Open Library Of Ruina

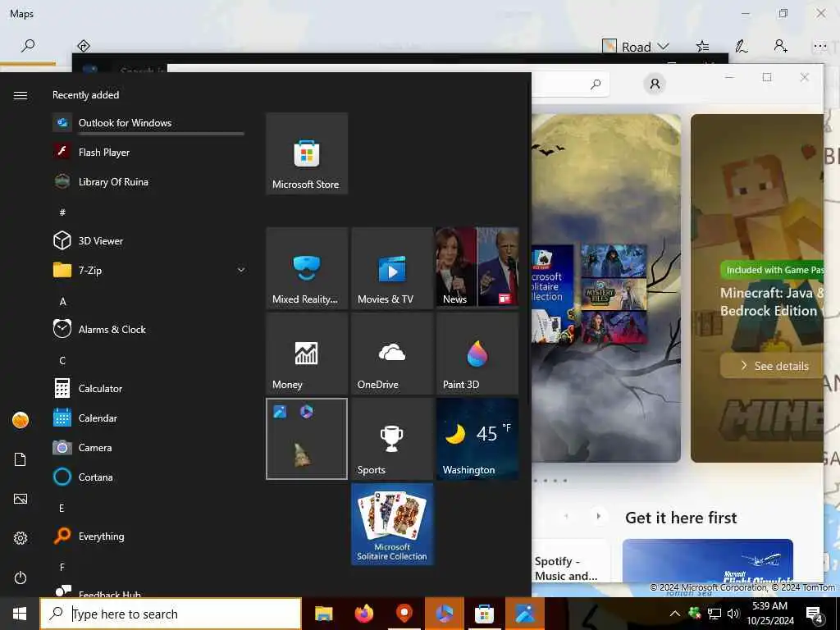click(x=148, y=181)
